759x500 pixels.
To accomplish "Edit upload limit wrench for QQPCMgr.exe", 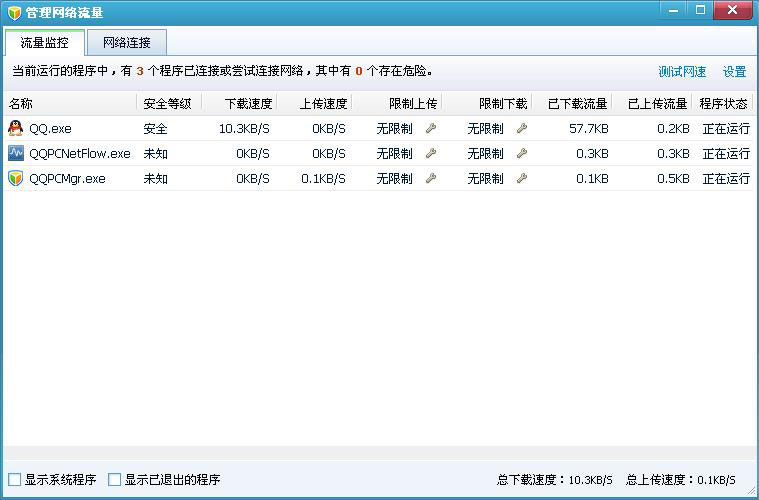I will [x=431, y=179].
